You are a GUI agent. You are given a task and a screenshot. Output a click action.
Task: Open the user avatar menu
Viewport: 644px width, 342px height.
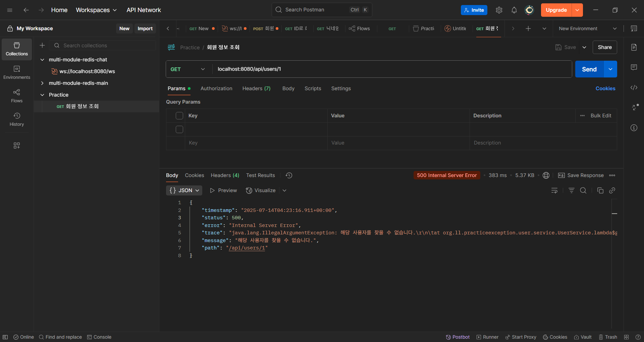529,10
